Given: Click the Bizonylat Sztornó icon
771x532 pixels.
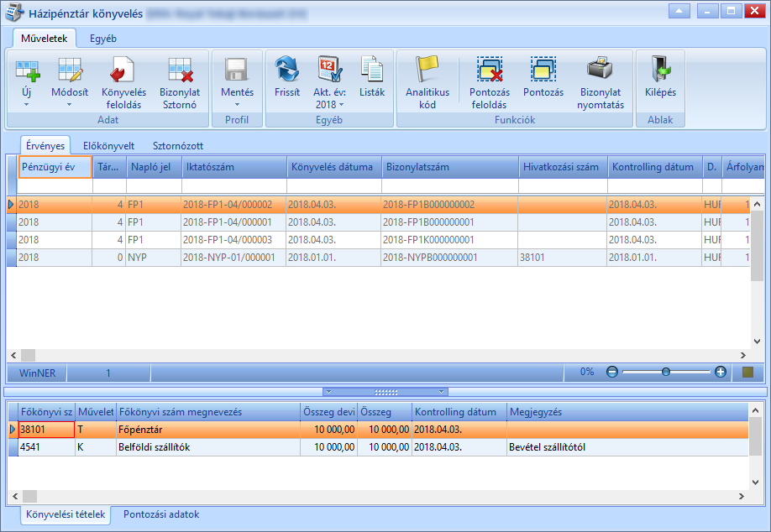Looking at the screenshot, I should click(180, 70).
